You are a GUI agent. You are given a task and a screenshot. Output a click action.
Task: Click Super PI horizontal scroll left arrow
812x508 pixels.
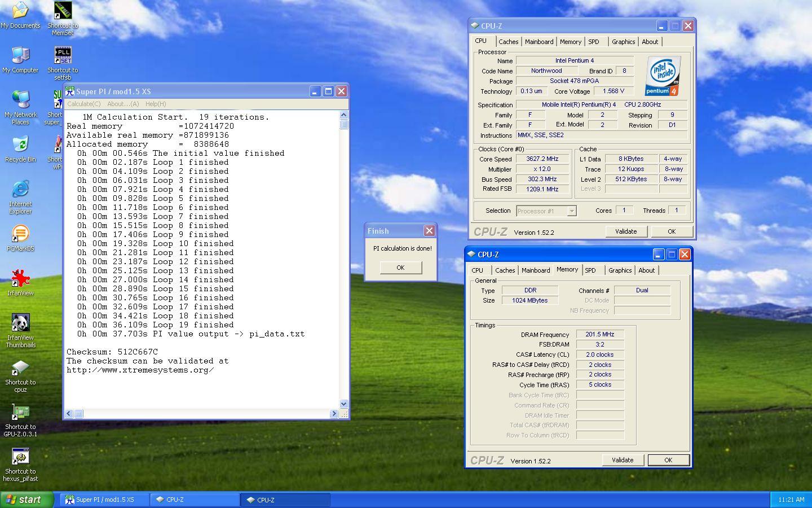pos(69,414)
